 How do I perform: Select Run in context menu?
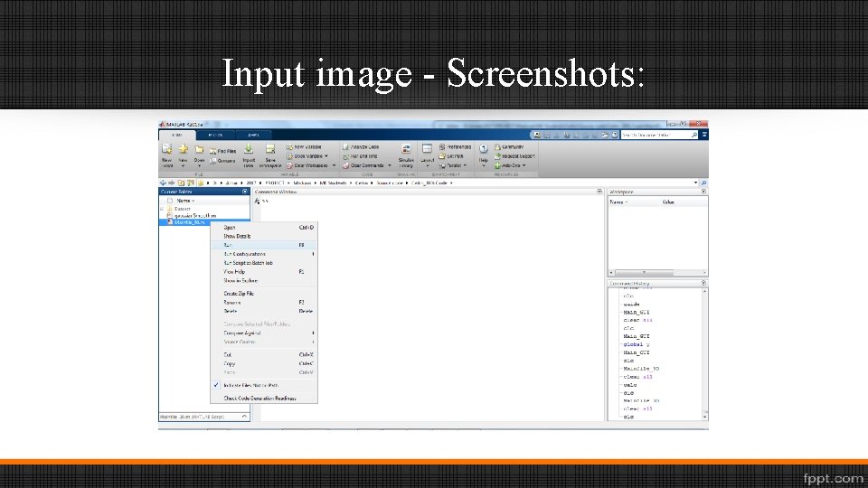pos(263,245)
